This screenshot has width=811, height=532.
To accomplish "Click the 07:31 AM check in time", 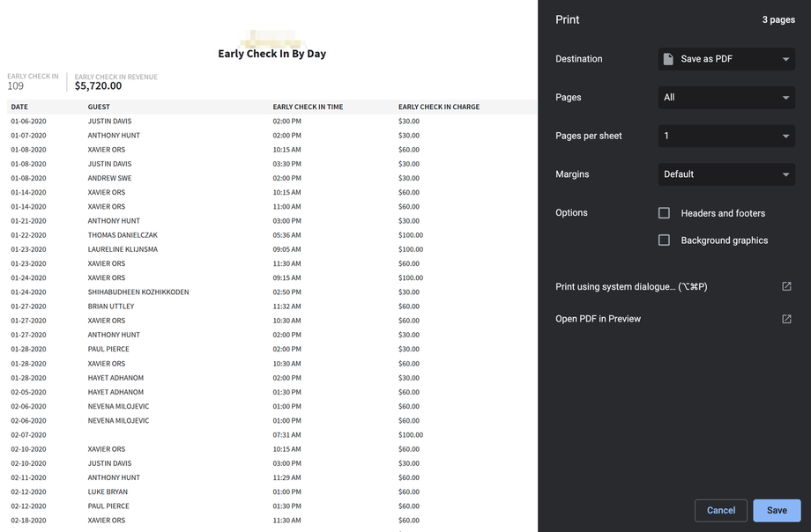I will [x=286, y=435].
